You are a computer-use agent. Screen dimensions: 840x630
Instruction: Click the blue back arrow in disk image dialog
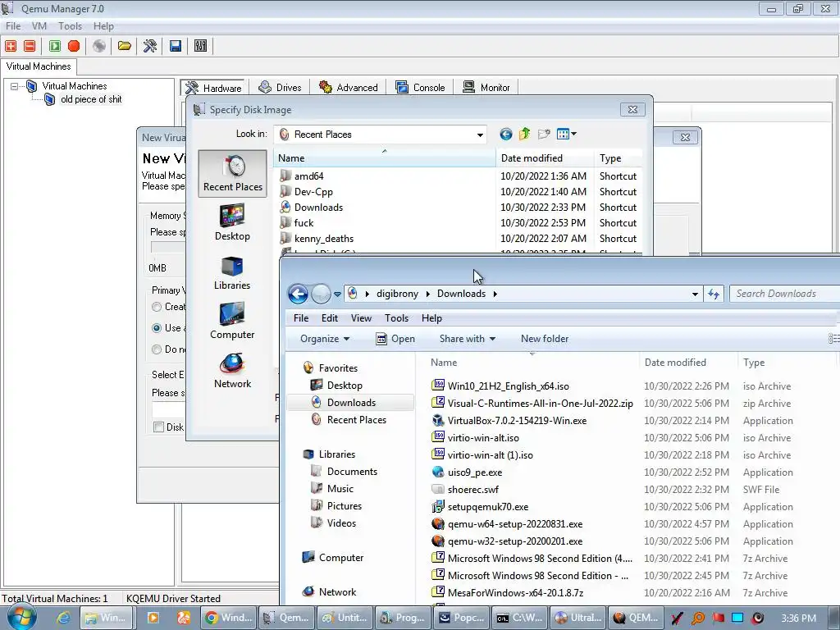coord(505,134)
